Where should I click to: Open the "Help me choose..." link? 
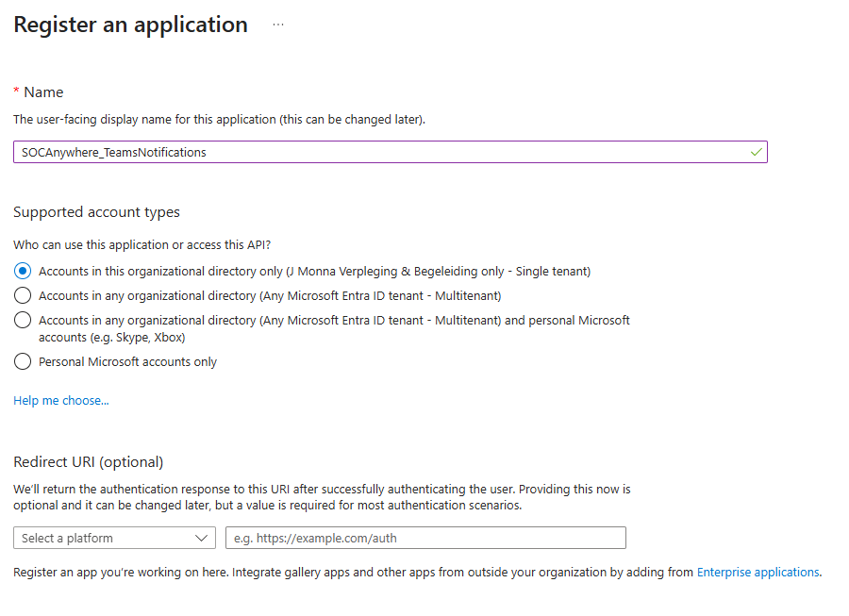point(60,400)
